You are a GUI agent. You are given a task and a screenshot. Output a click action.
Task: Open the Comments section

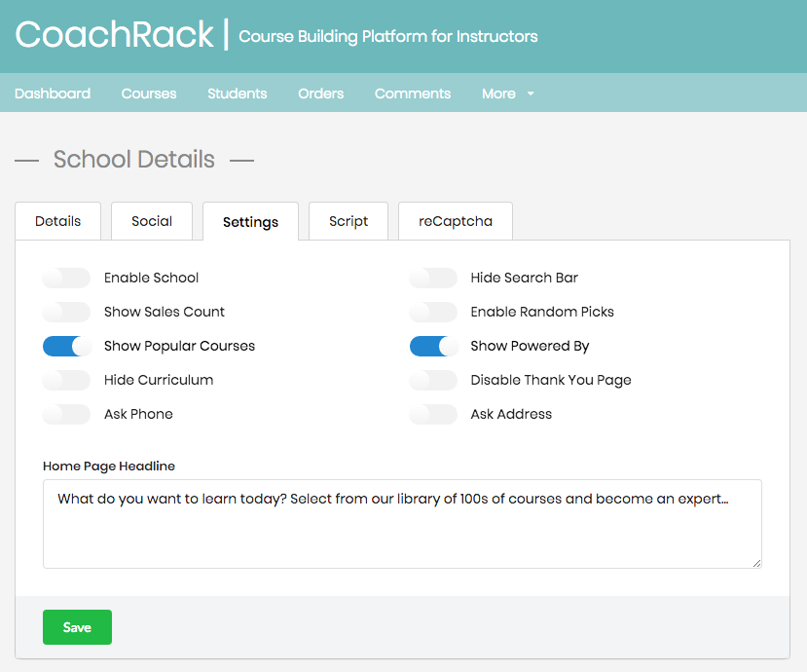click(x=413, y=93)
